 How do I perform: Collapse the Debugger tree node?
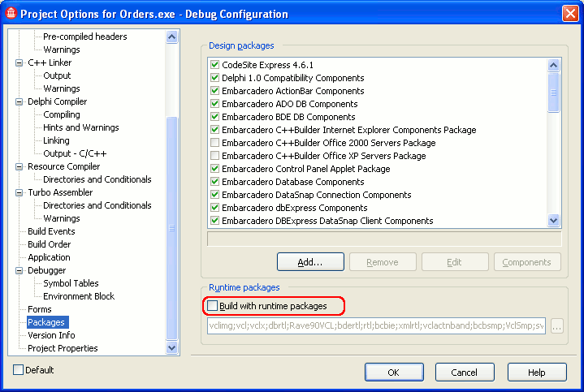(x=19, y=270)
